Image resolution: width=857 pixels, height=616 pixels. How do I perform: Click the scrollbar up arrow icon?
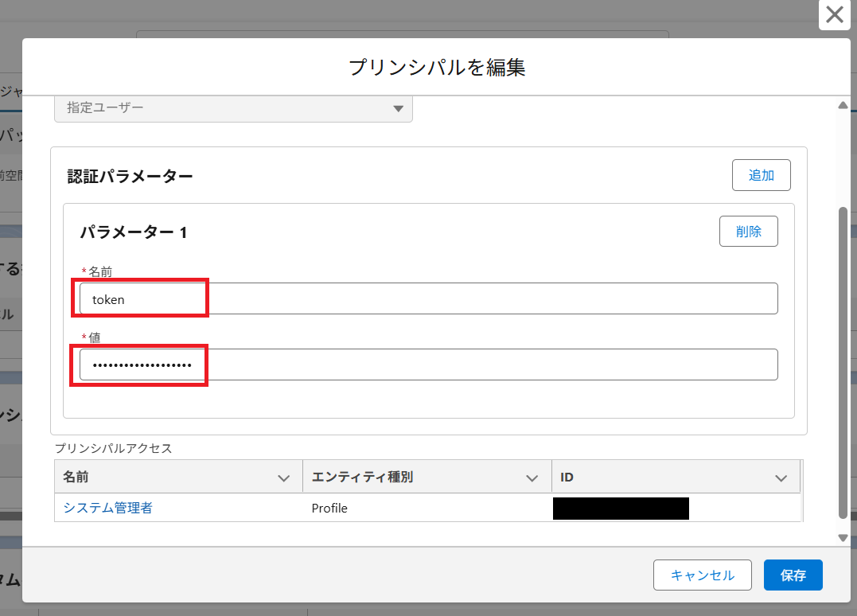coord(843,104)
